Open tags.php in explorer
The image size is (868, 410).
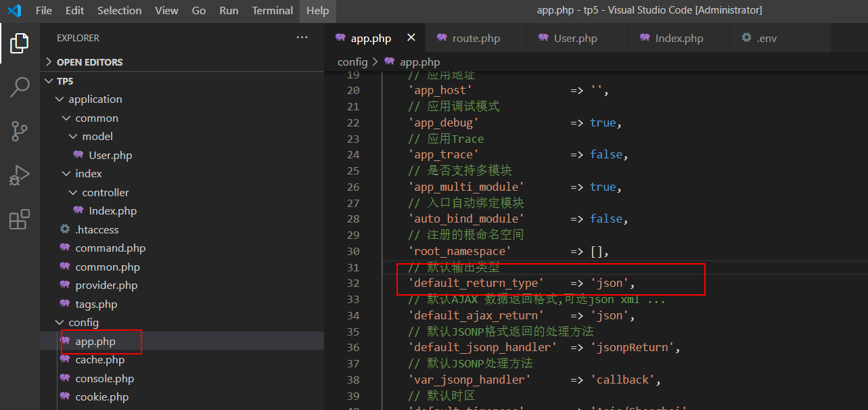182,304
